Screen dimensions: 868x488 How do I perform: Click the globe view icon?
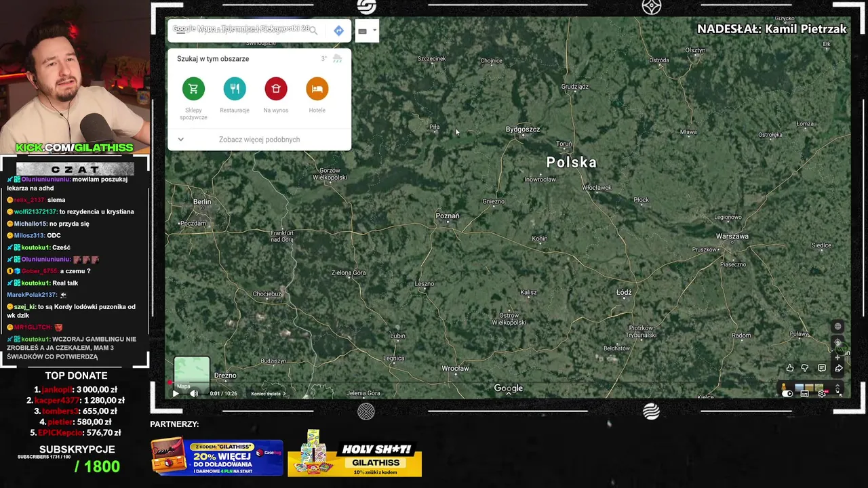click(837, 327)
